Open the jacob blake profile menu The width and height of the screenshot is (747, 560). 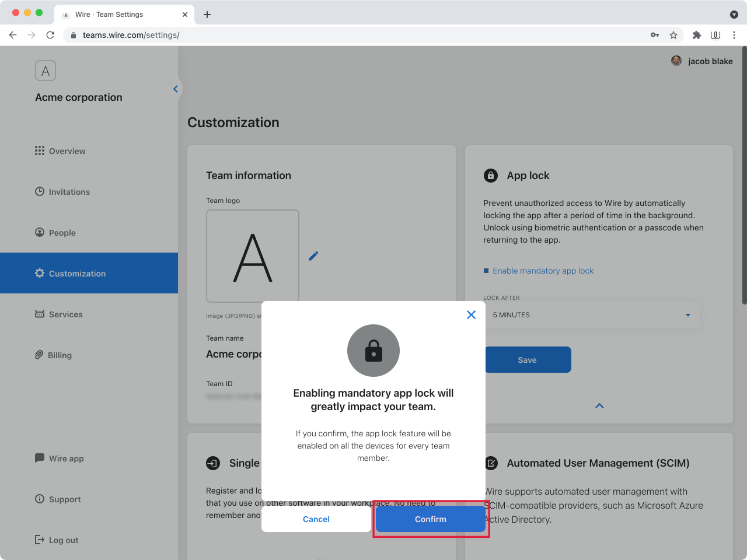702,61
